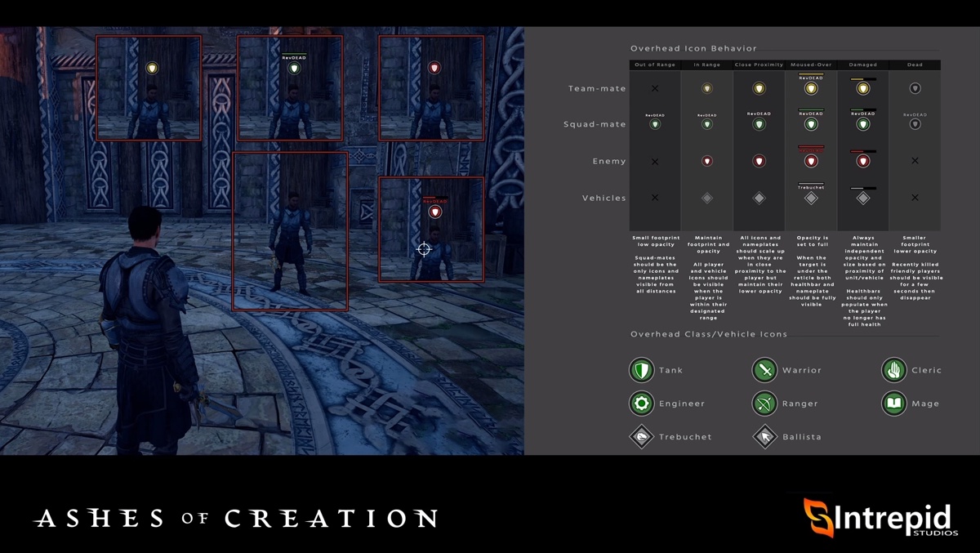Click the 'Out of Range' column header
This screenshot has height=553, width=980.
(x=655, y=65)
